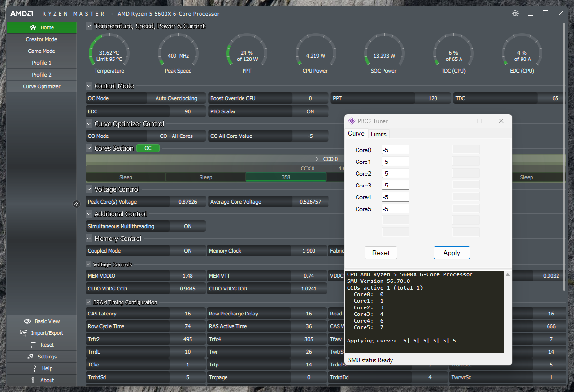574x392 pixels.
Task: Click the Basic View eye icon
Action: (x=27, y=321)
